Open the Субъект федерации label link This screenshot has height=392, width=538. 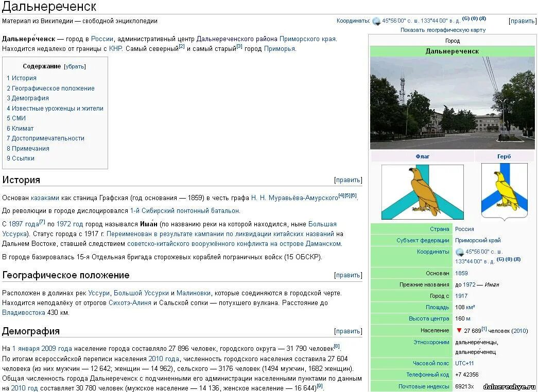423,240
